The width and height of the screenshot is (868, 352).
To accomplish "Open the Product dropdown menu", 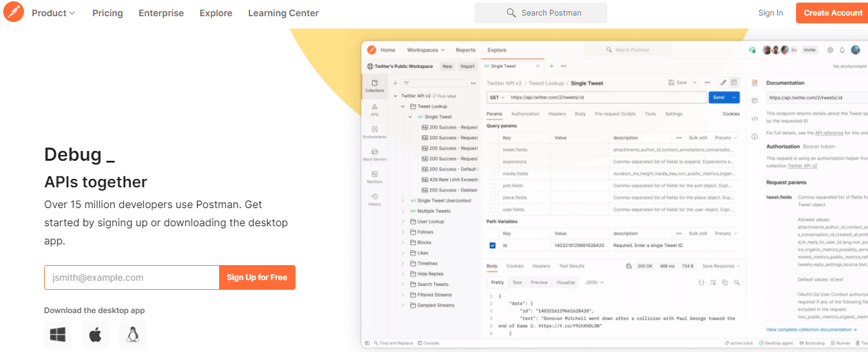I will [53, 13].
